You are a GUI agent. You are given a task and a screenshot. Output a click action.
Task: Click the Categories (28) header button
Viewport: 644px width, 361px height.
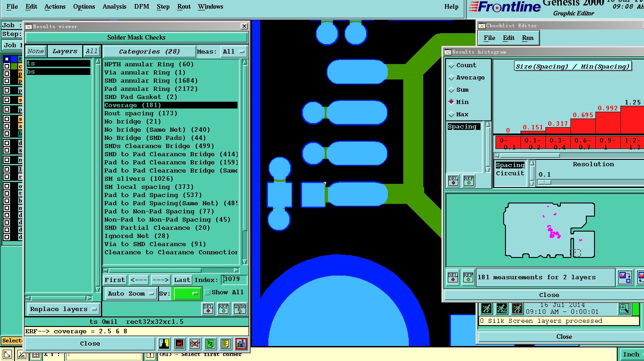click(x=149, y=51)
